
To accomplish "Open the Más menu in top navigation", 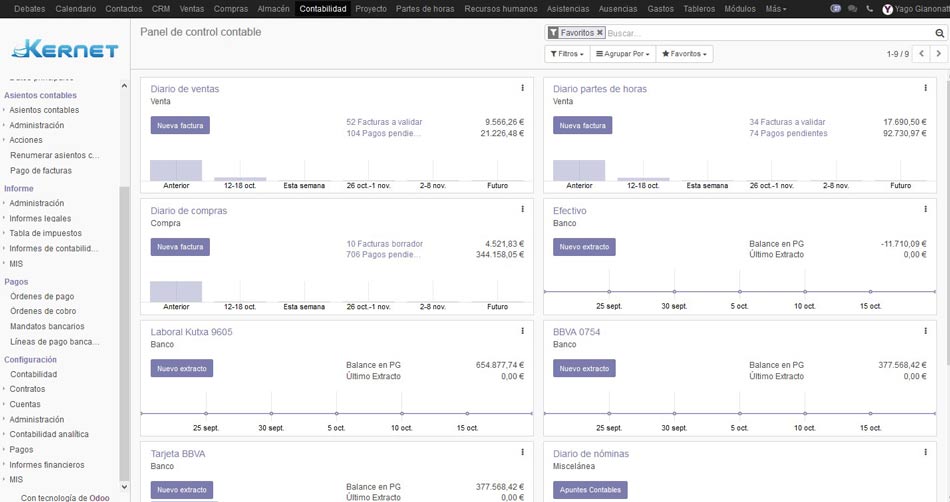I will tap(776, 9).
